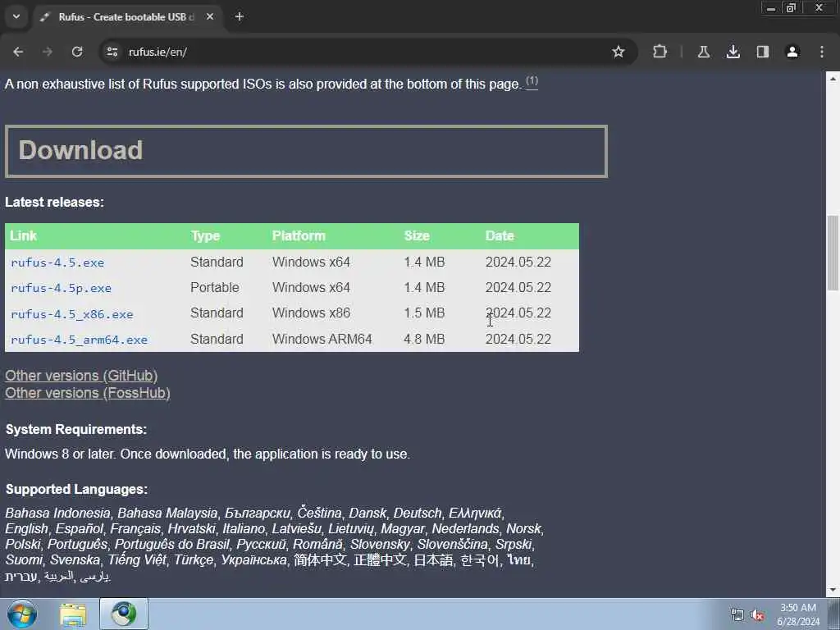840x630 pixels.
Task: Select the Rufus browser tab
Action: [126, 17]
